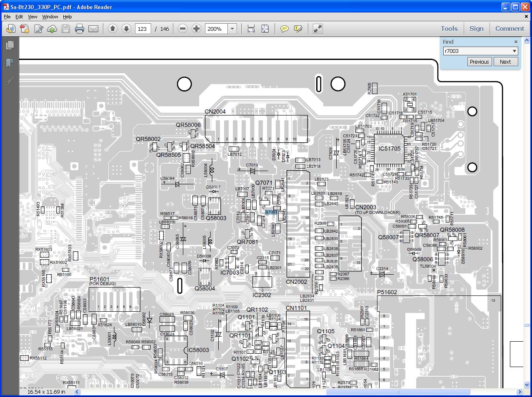532x397 pixels.
Task: Open the zoom level dropdown
Action: (x=232, y=29)
